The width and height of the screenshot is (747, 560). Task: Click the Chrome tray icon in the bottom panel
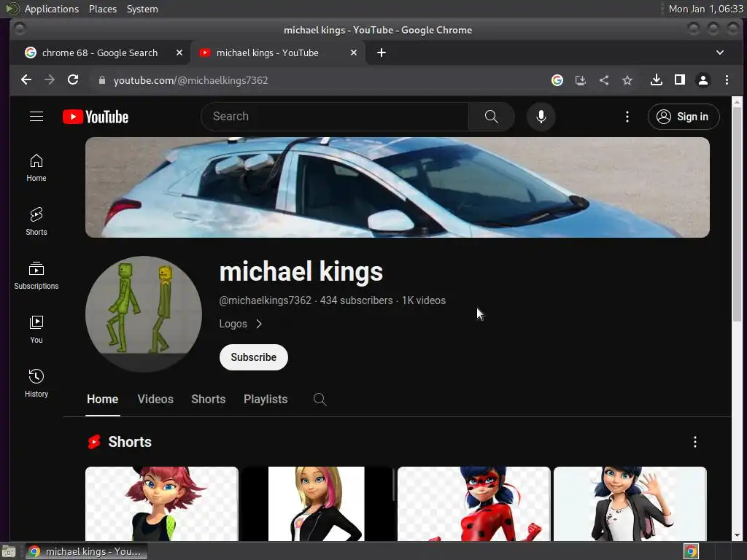(691, 551)
